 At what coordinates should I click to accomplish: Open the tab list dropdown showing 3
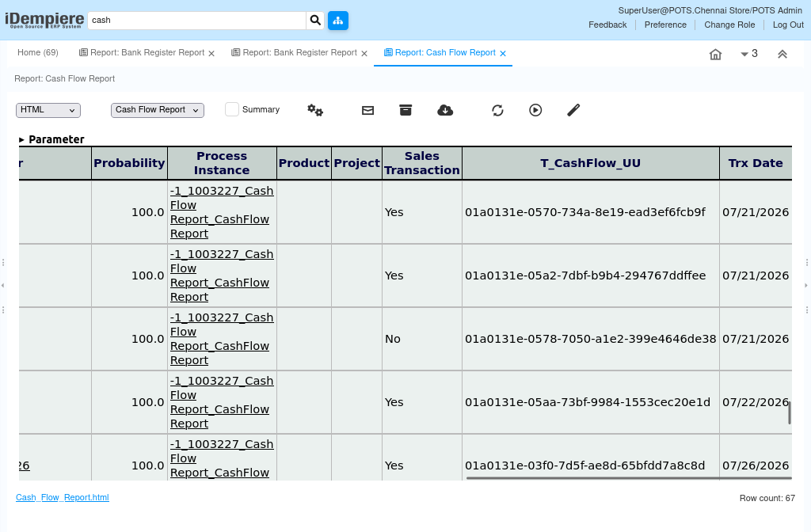(749, 54)
